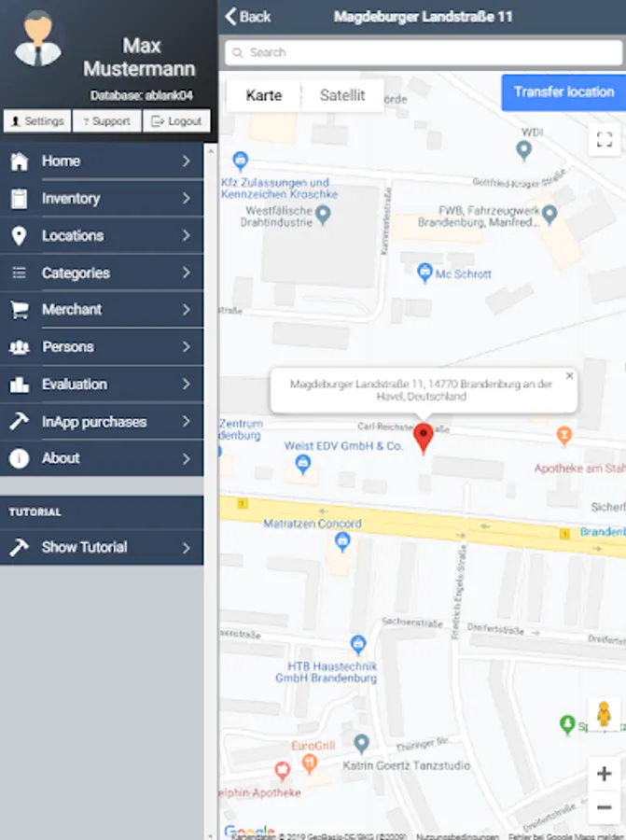626x840 pixels.
Task: Click the Max Mustermann avatar icon
Action: pos(37,39)
